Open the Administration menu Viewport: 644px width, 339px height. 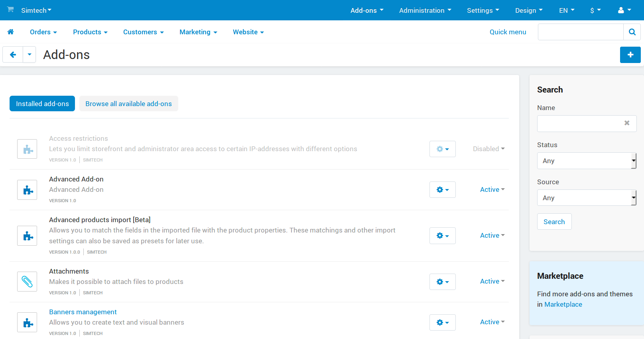coord(425,10)
